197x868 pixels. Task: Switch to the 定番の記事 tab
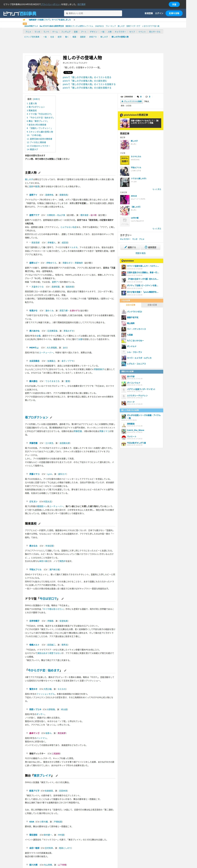click(x=152, y=305)
